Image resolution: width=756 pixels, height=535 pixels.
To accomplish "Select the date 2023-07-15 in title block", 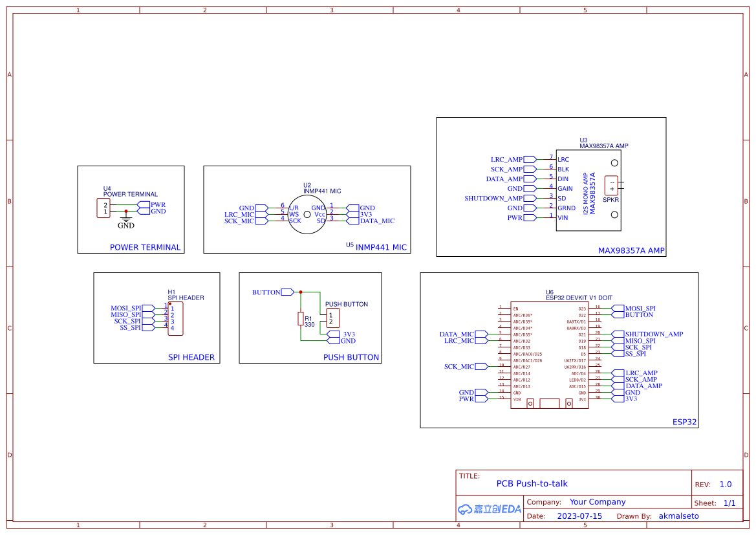I will coord(580,516).
